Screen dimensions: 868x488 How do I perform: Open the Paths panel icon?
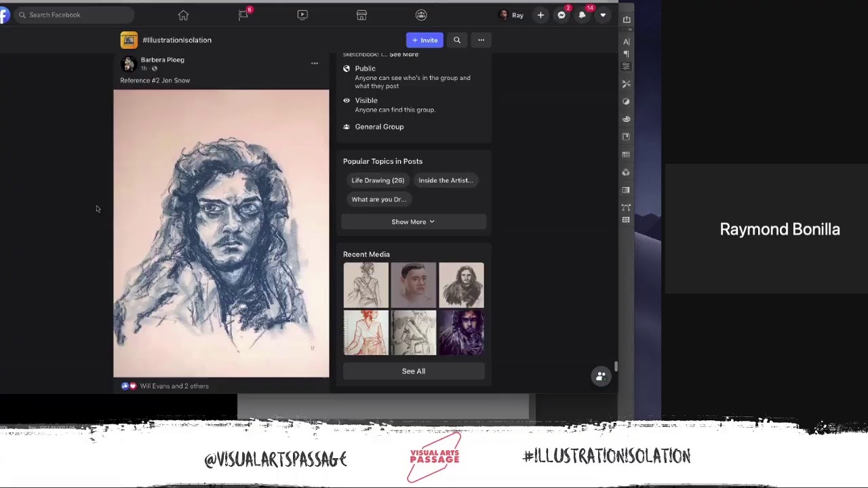tap(627, 207)
